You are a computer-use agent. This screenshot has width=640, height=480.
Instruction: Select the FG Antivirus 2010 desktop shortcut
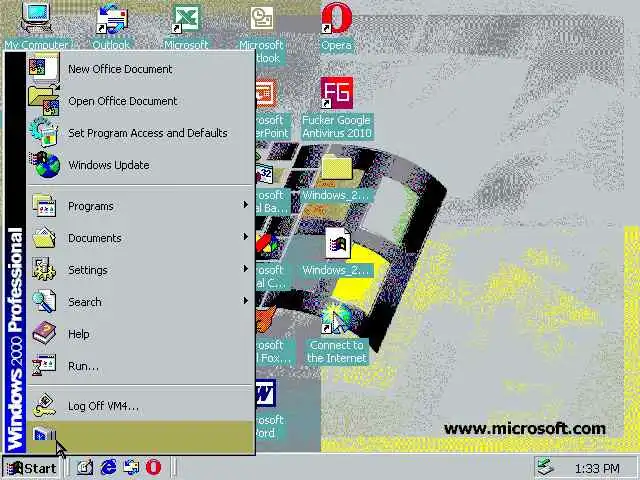(337, 108)
